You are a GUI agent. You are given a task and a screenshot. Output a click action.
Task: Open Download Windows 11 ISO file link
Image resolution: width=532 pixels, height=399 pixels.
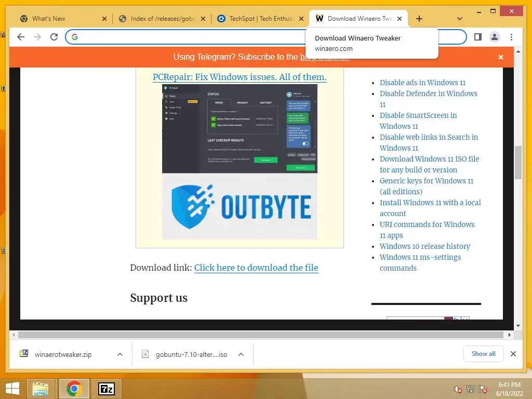coord(429,164)
